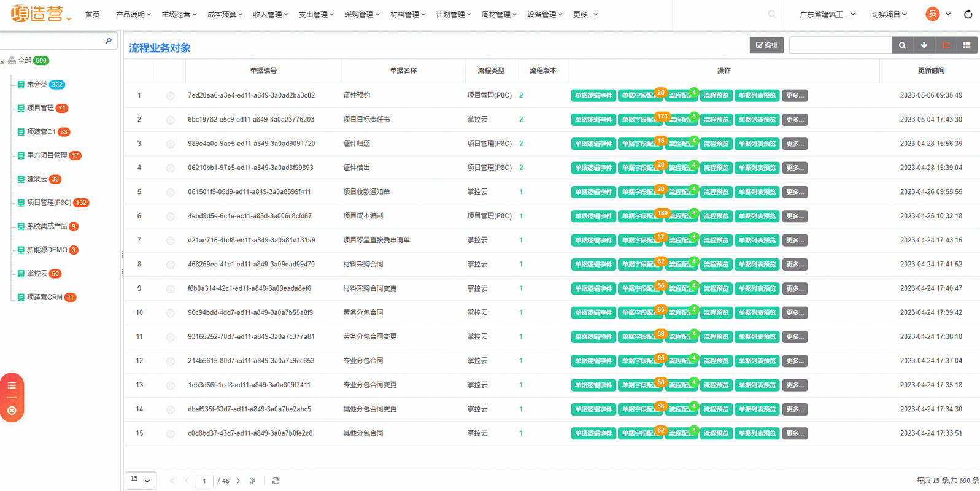Viewport: 980px width, 491px height.
Task: Select the radio for row 项目收款通知单
Action: click(x=171, y=193)
